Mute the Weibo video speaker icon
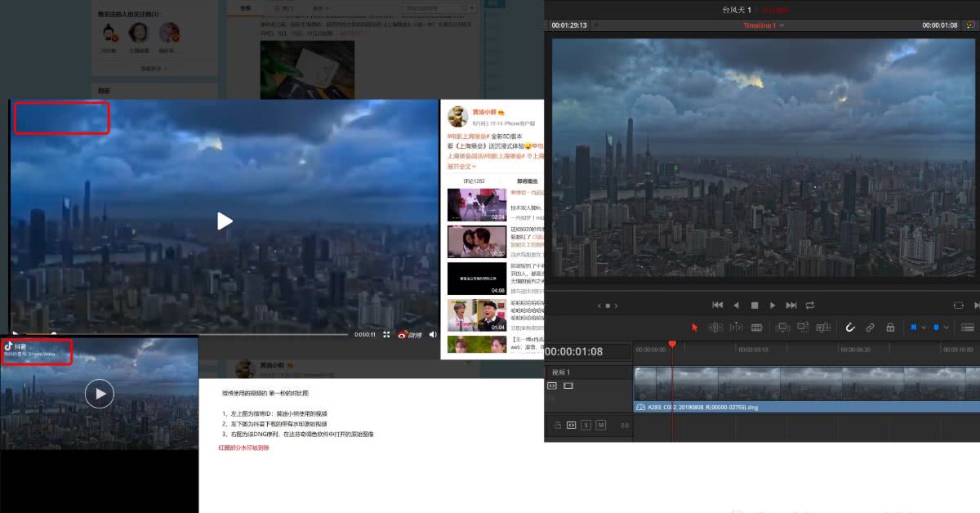This screenshot has height=513, width=980. [433, 334]
